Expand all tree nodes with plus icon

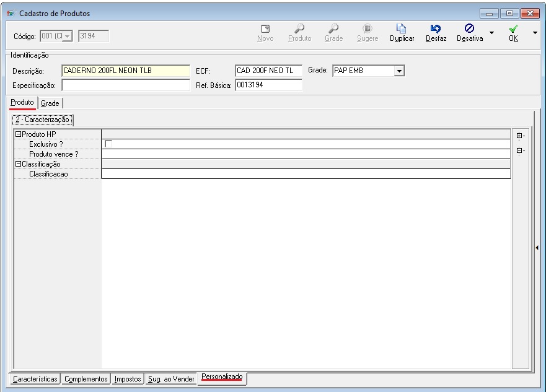click(520, 136)
